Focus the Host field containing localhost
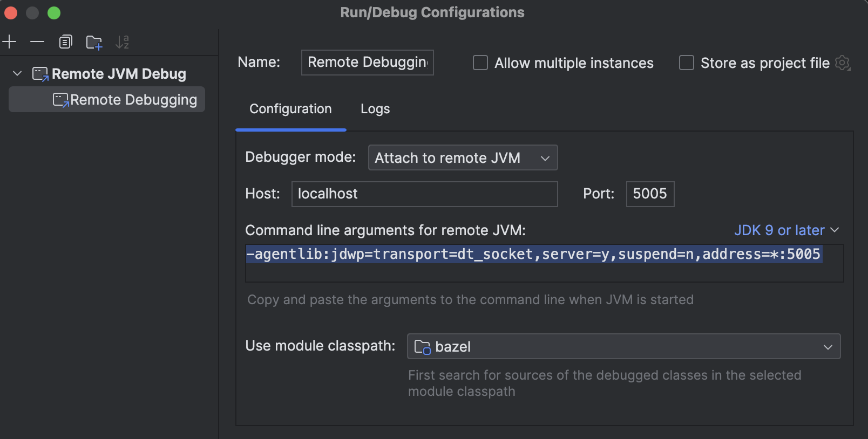 (x=424, y=194)
